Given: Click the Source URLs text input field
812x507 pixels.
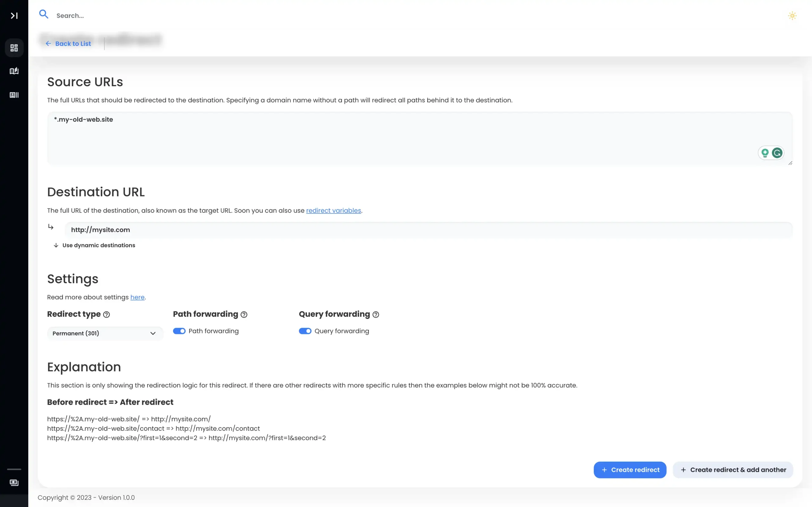Looking at the screenshot, I should tap(420, 138).
